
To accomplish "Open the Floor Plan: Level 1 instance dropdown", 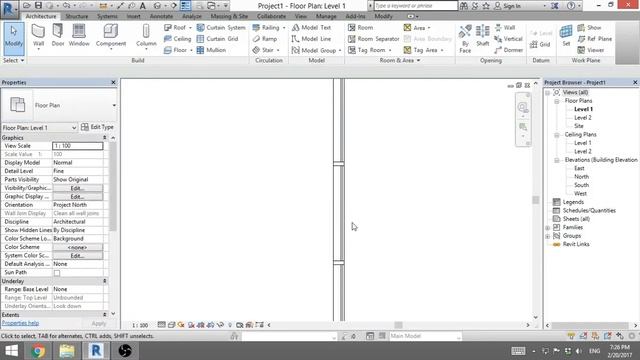I will (39, 127).
